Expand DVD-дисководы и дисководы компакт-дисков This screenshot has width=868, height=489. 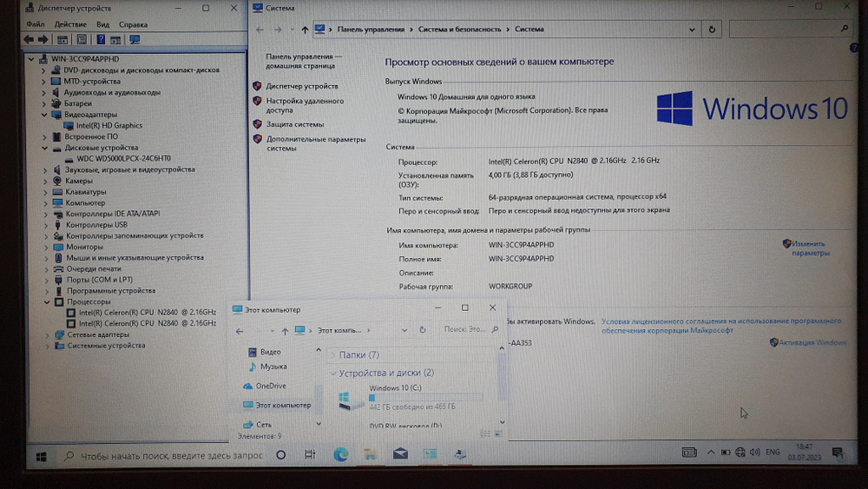click(43, 70)
